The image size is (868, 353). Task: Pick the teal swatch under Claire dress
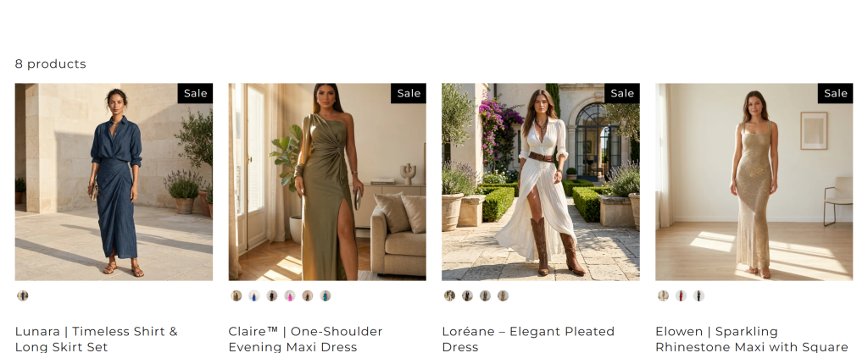pos(325,296)
